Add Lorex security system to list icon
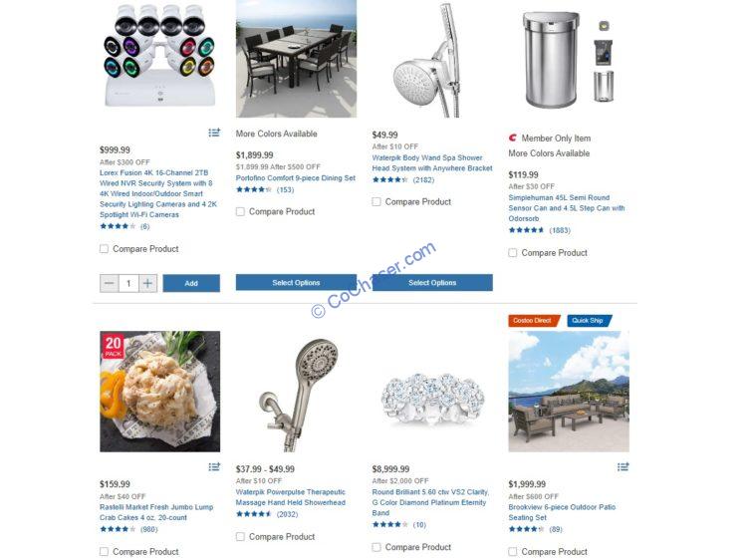747x560 pixels. pos(214,133)
